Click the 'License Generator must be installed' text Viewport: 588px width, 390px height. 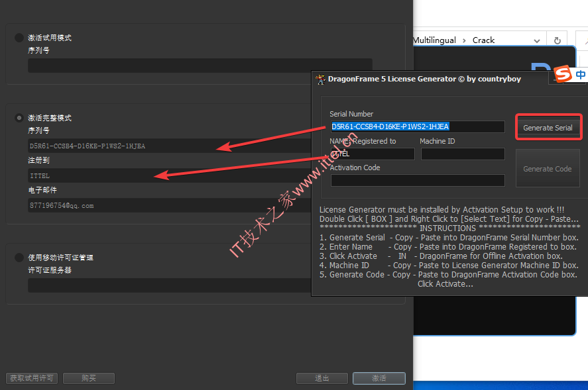[441, 210]
